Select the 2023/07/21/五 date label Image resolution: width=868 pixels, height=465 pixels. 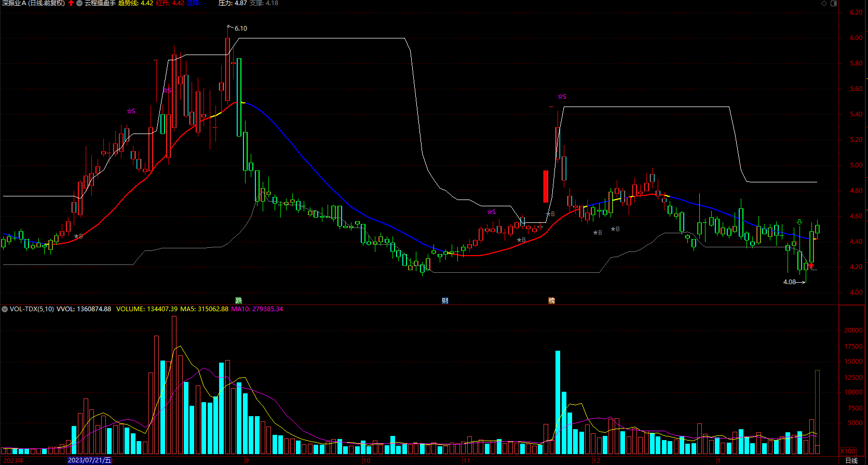point(90,460)
